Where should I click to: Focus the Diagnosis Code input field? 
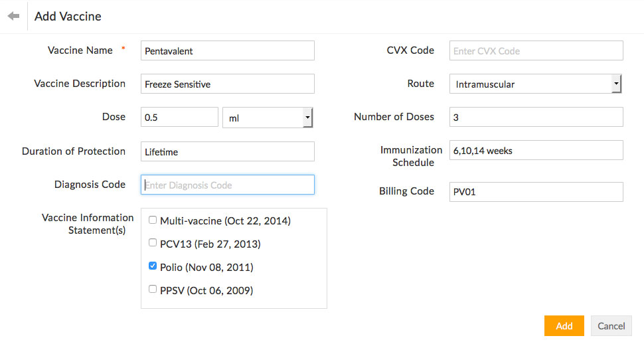(227, 185)
